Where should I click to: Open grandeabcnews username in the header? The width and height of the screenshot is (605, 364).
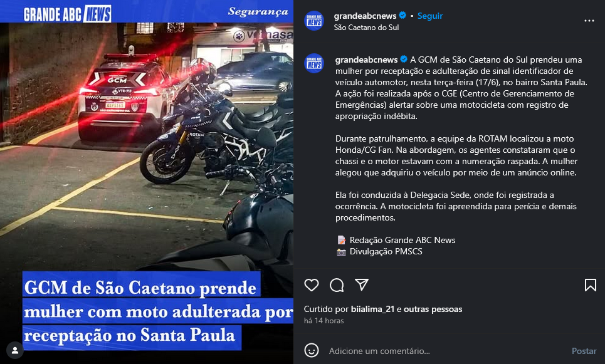click(x=365, y=16)
